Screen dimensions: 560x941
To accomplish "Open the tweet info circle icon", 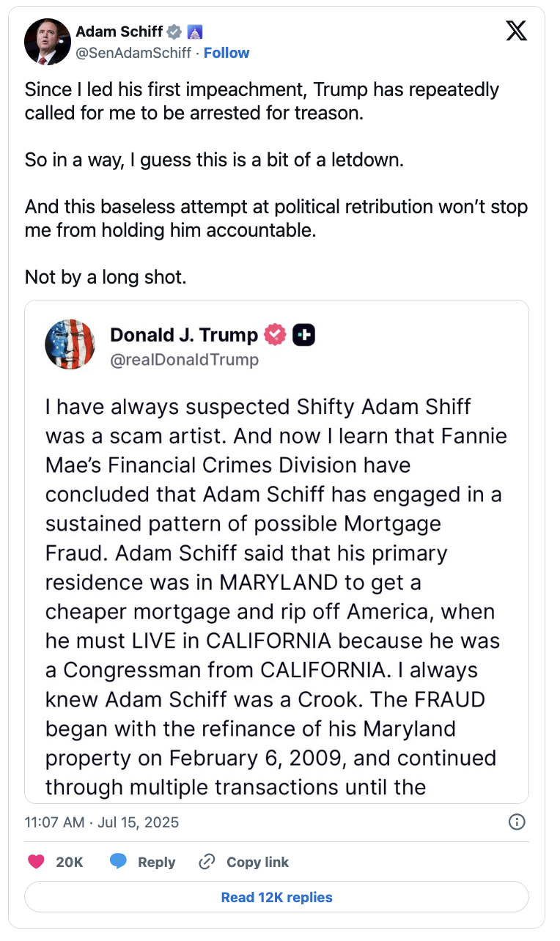I will pos(517,822).
